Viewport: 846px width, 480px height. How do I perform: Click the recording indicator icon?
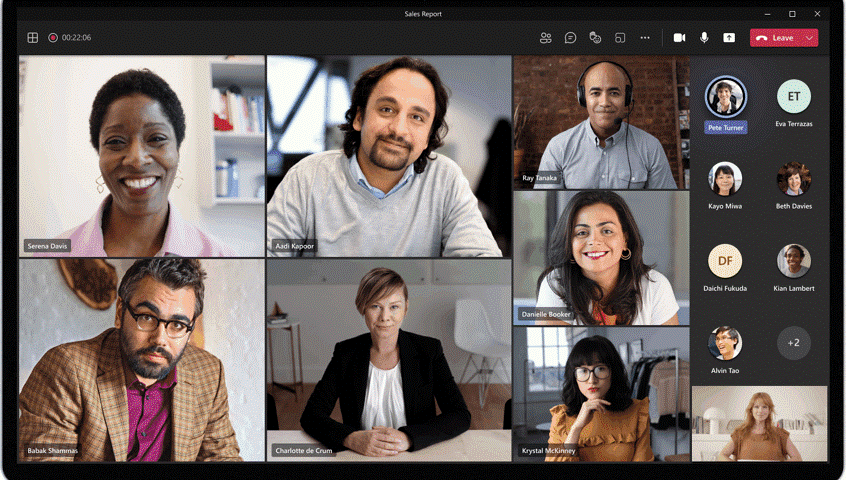tap(53, 38)
